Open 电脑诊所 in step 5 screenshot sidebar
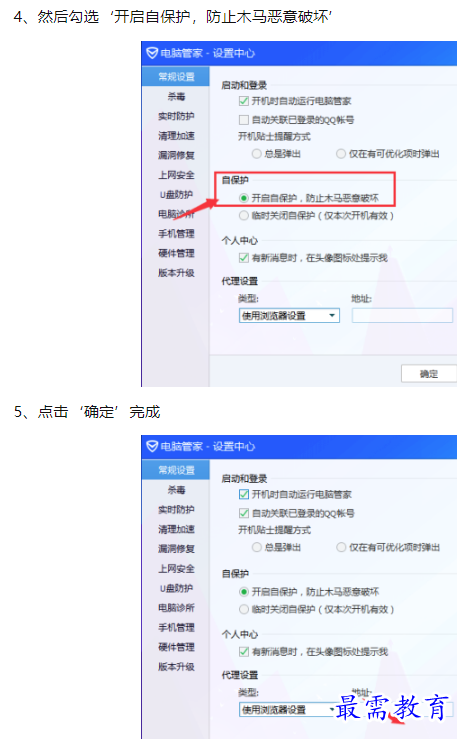The height and width of the screenshot is (739, 457). pyautogui.click(x=176, y=608)
